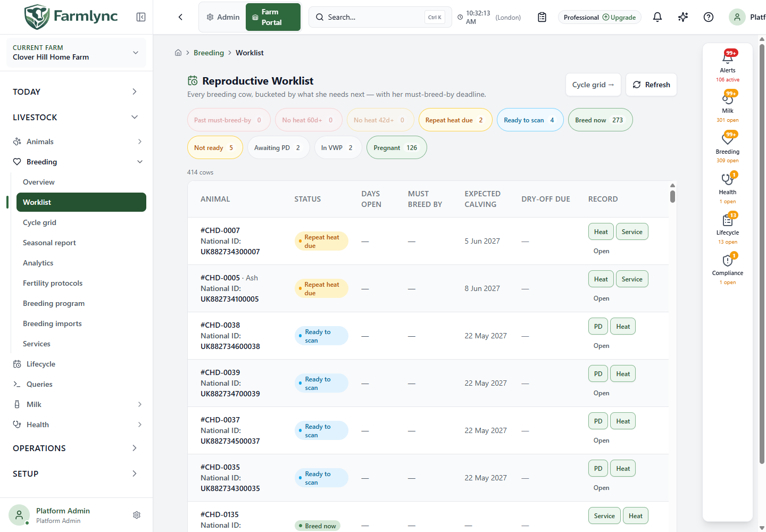
Task: Expand the OPERATIONS section
Action: (76, 448)
